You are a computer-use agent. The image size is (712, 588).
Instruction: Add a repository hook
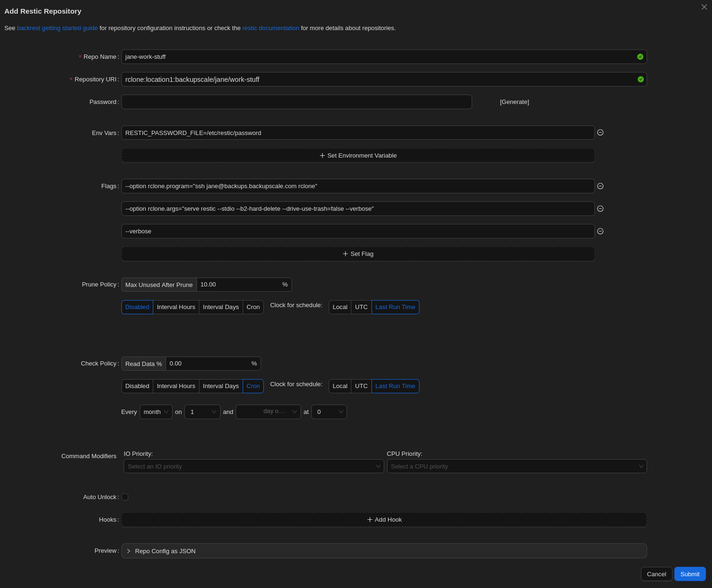pyautogui.click(x=384, y=519)
